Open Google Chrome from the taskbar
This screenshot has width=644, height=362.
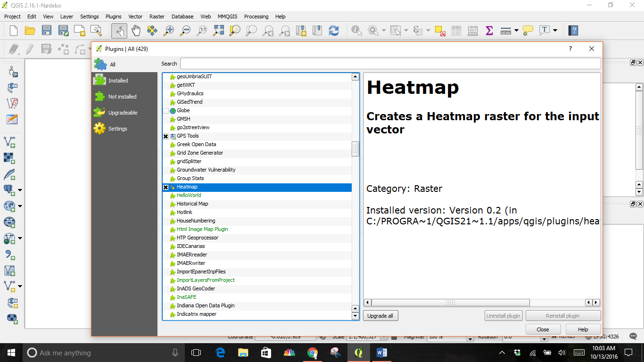tap(313, 352)
